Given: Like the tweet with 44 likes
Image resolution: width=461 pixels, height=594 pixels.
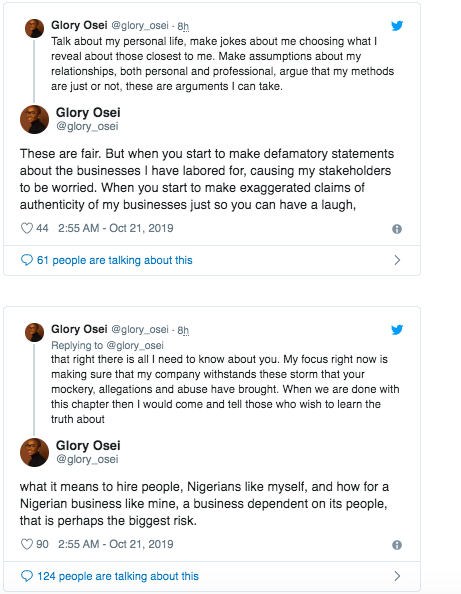Looking at the screenshot, I should (27, 228).
